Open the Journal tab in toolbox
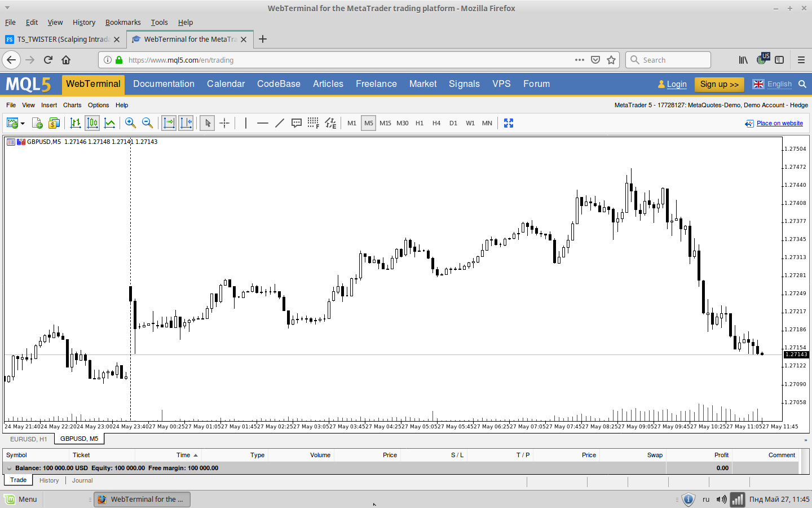Viewport: 812px width, 508px height. 82,480
